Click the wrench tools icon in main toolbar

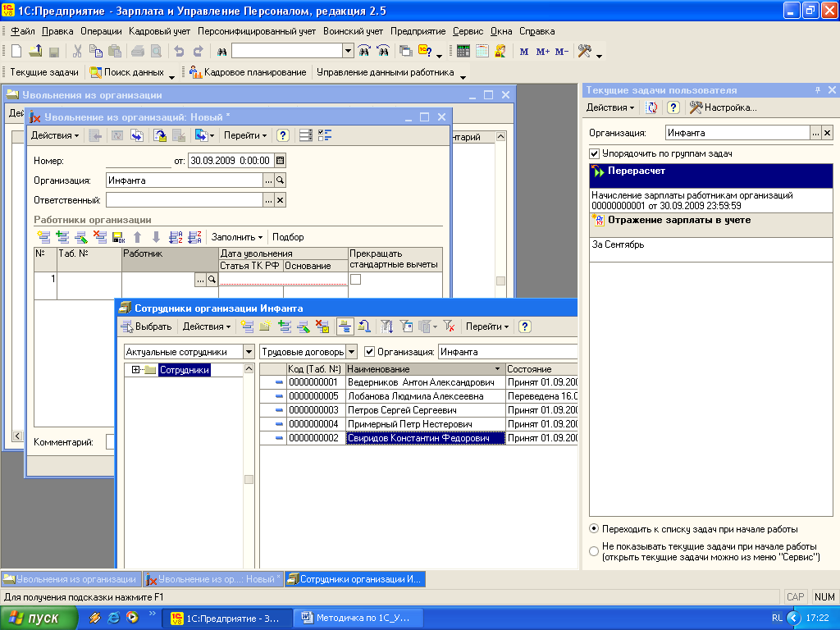(x=584, y=52)
